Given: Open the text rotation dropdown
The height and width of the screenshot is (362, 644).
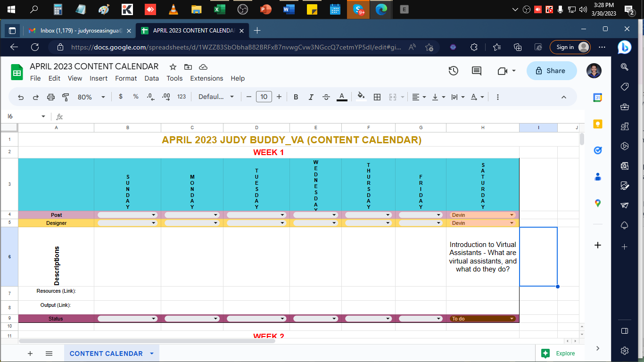Looking at the screenshot, I should 477,97.
